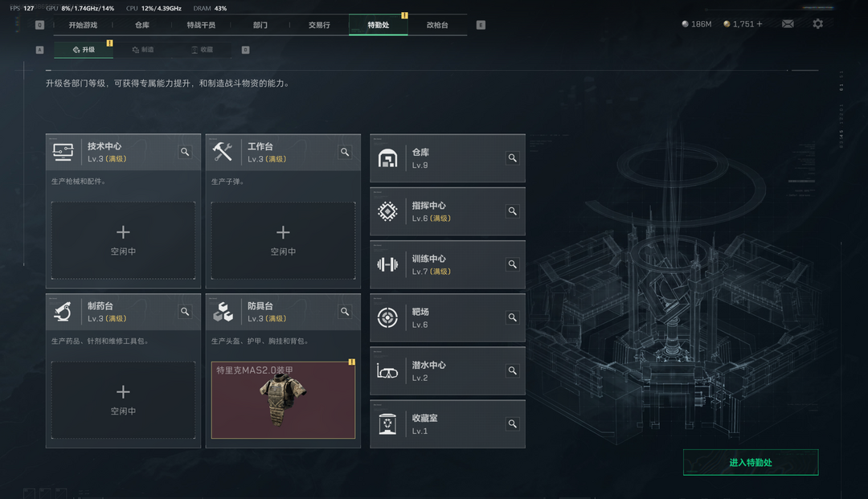Open the mail envelope icon

pos(788,24)
